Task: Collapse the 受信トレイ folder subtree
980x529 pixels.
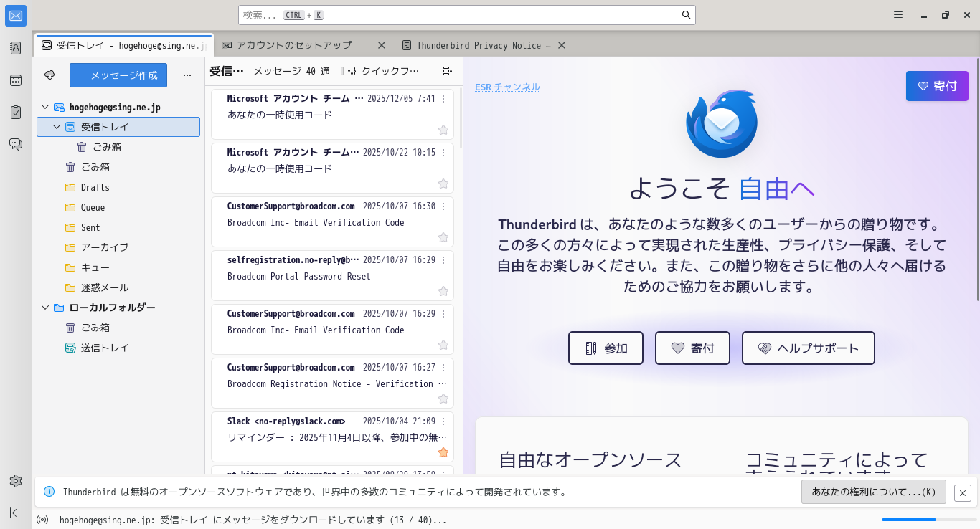Action: [x=57, y=127]
